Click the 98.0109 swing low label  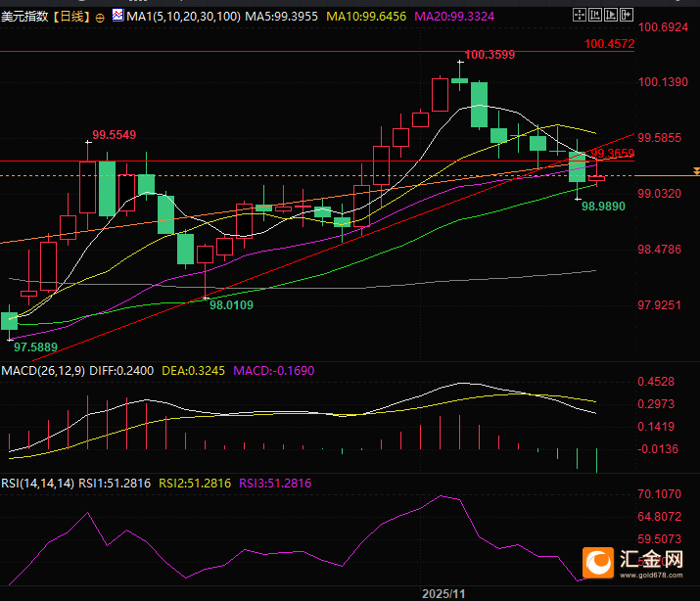click(x=231, y=305)
